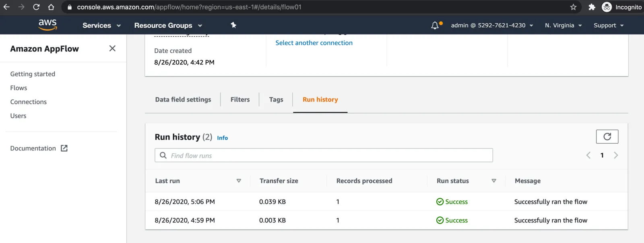Click Select another connection link
This screenshot has height=243, width=644.
coord(314,43)
